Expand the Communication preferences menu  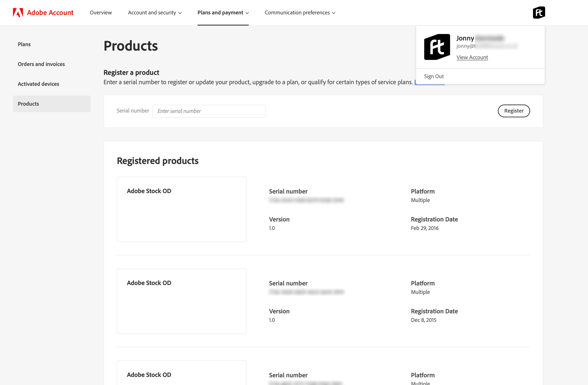tap(300, 13)
